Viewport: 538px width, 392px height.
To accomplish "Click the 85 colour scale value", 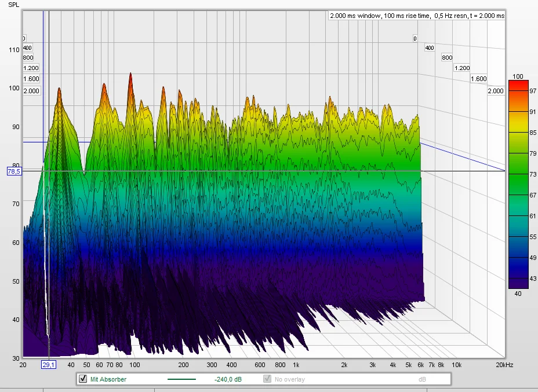I will (533, 133).
